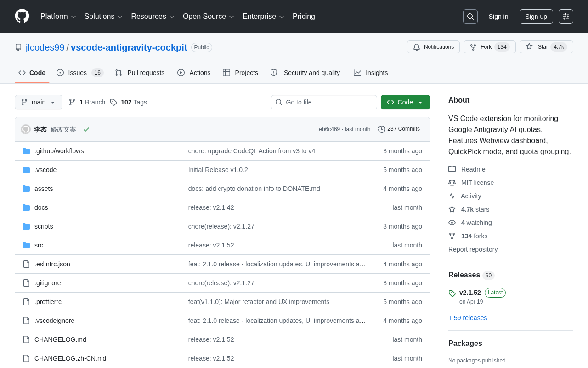Click the watching eye icon

point(452,223)
